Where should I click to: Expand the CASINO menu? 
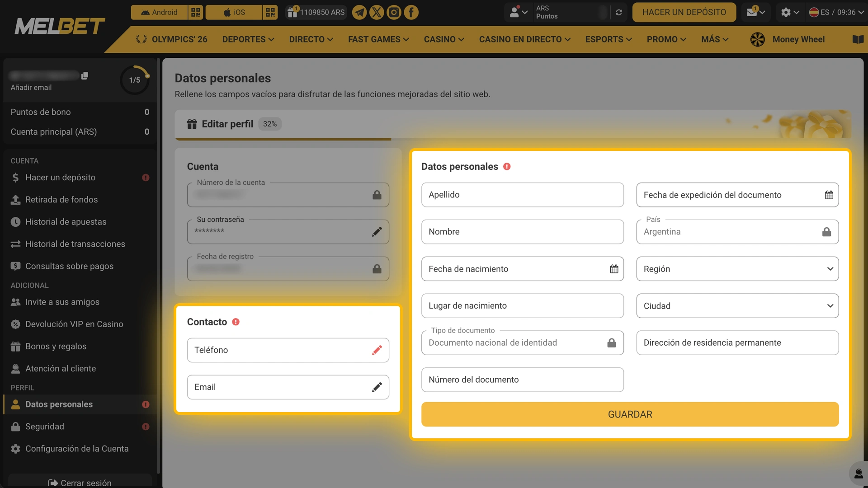click(x=444, y=39)
